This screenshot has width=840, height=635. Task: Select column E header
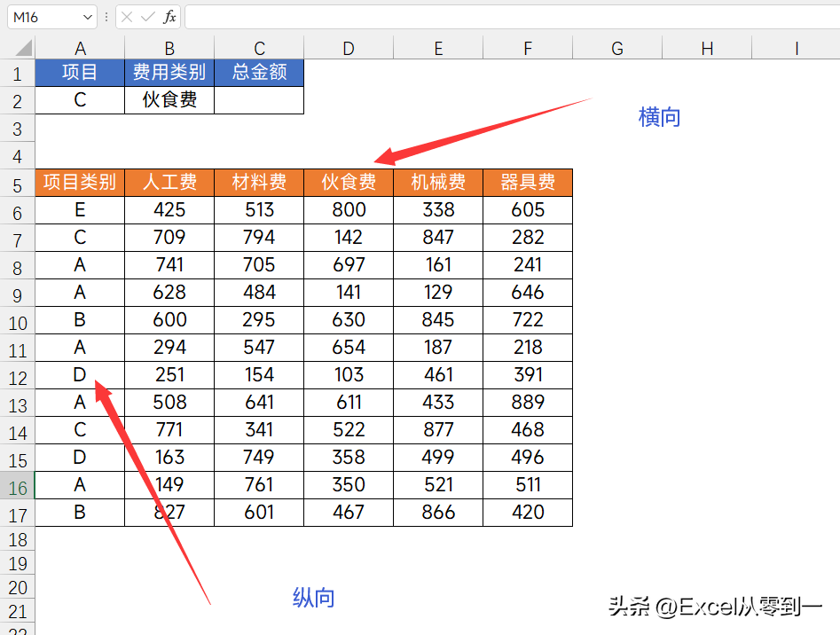pyautogui.click(x=438, y=48)
